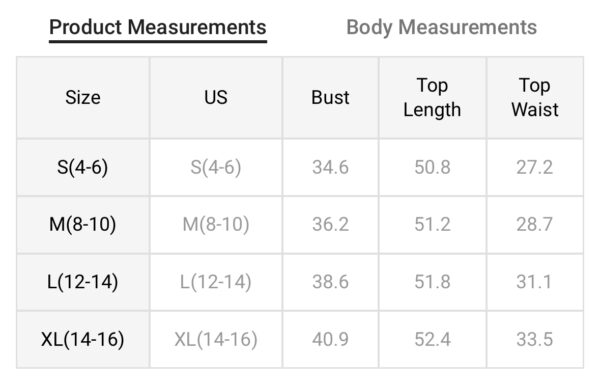Switch to the Body Measurements tab
Screen dimensions: 600x382
(x=441, y=28)
